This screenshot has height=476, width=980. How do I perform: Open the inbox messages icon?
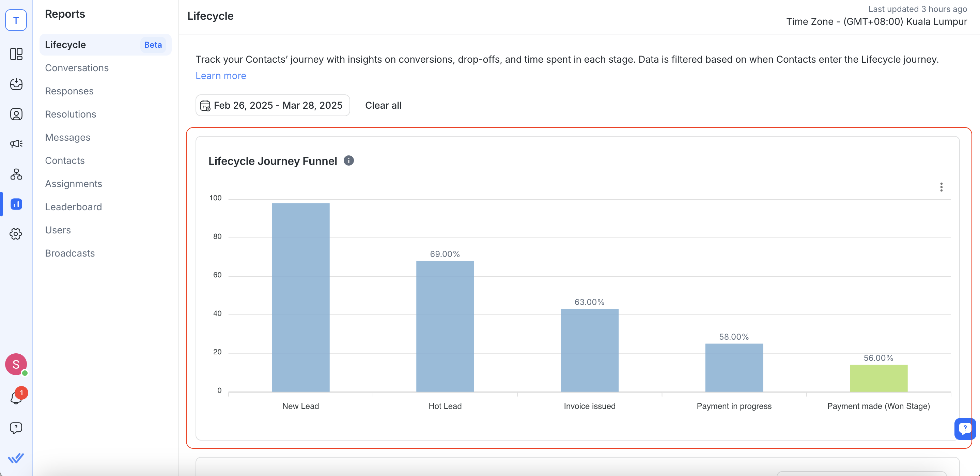coord(16,84)
